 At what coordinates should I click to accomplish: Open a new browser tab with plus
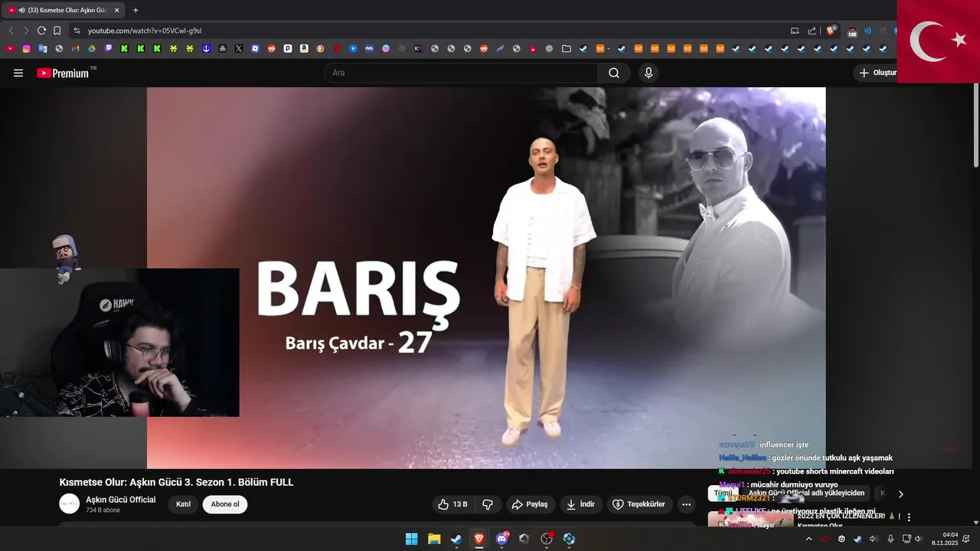136,10
